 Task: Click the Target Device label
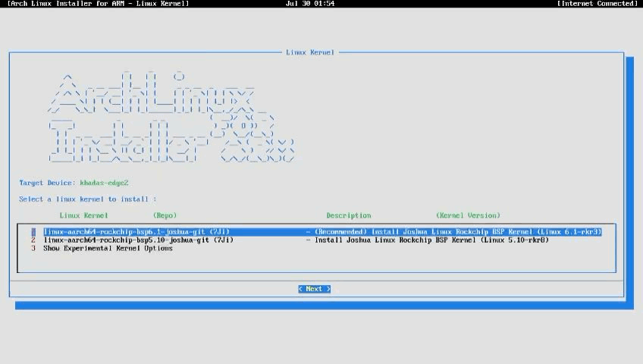click(x=47, y=183)
